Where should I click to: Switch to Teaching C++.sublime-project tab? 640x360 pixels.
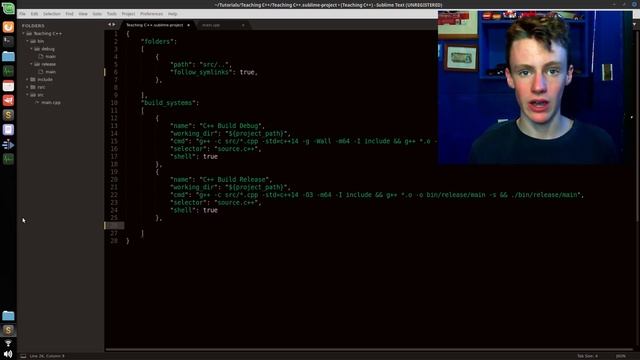click(155, 25)
